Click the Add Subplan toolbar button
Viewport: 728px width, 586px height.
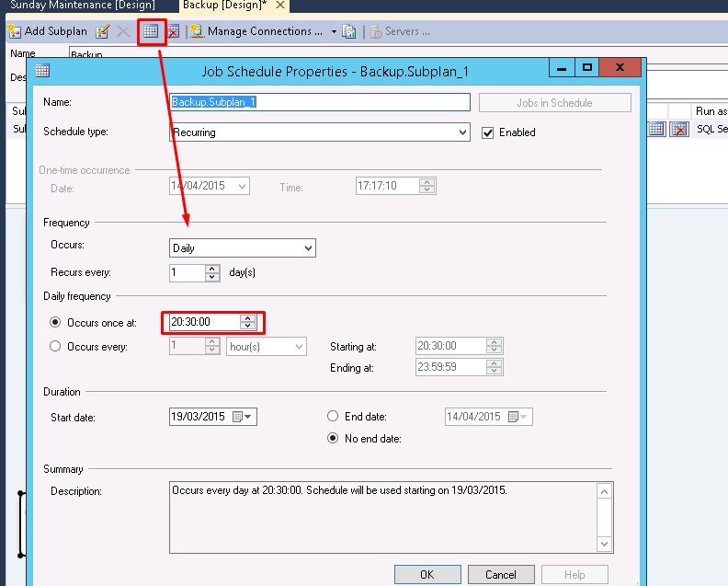[x=48, y=31]
